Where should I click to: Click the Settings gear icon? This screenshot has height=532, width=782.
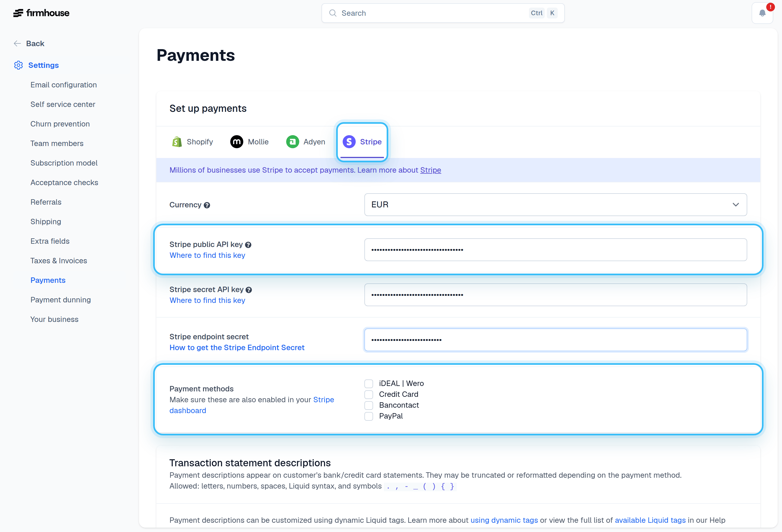pos(18,65)
